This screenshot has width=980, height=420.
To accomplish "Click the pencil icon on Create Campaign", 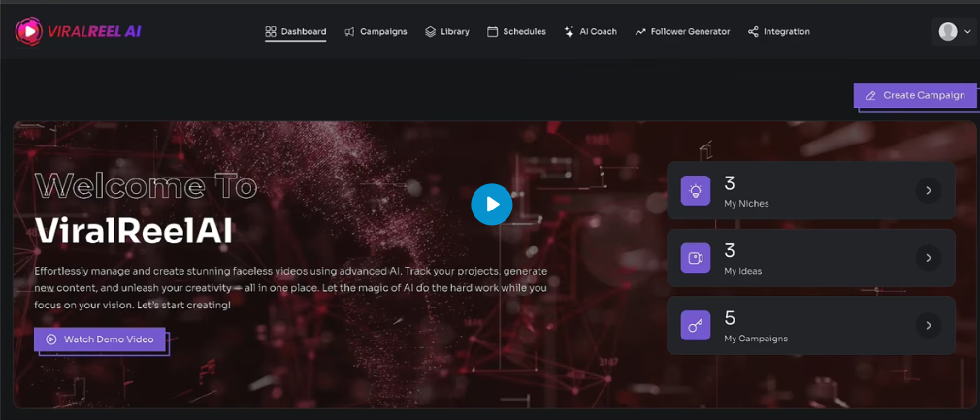I will tap(870, 96).
